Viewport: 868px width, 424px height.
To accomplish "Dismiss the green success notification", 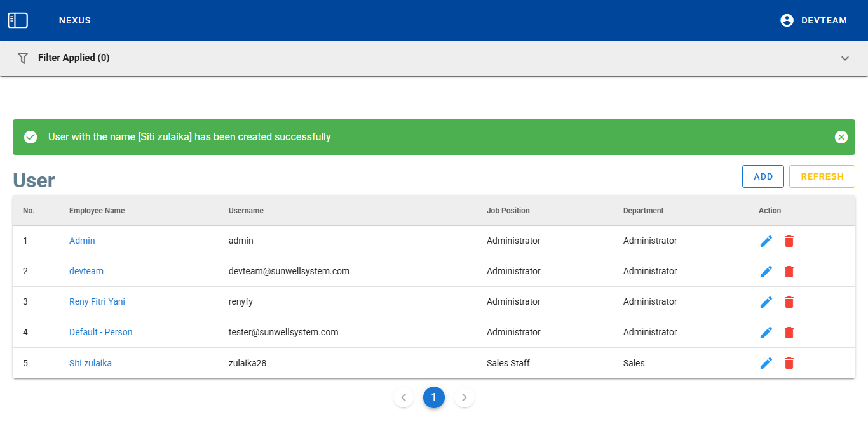I will point(841,137).
